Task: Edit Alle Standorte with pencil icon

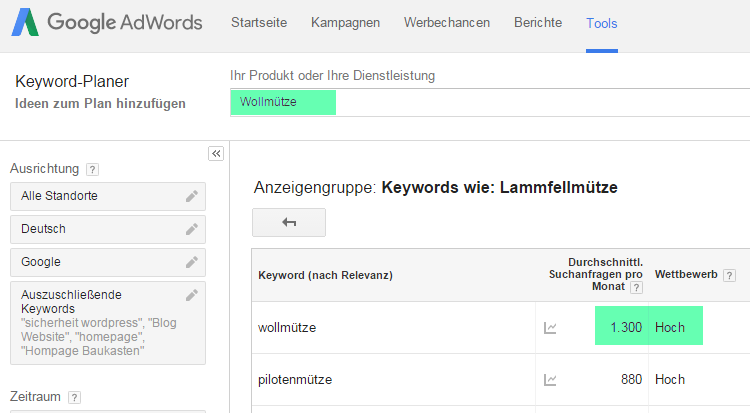Action: tap(192, 196)
